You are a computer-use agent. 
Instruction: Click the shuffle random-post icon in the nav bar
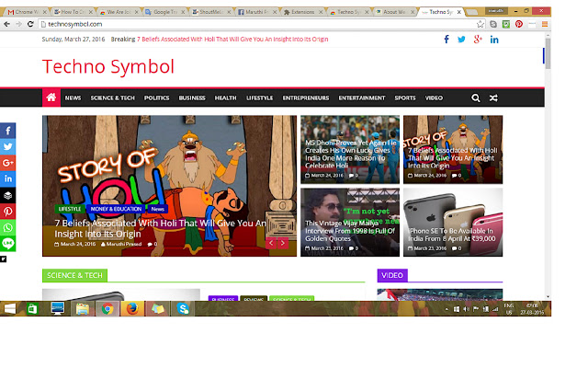click(493, 98)
